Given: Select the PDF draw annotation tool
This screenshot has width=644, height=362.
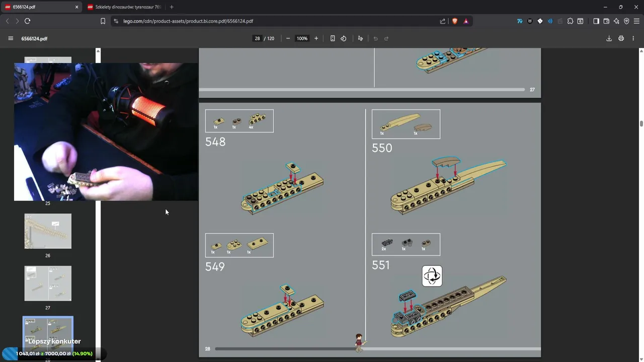Looking at the screenshot, I should [x=360, y=38].
